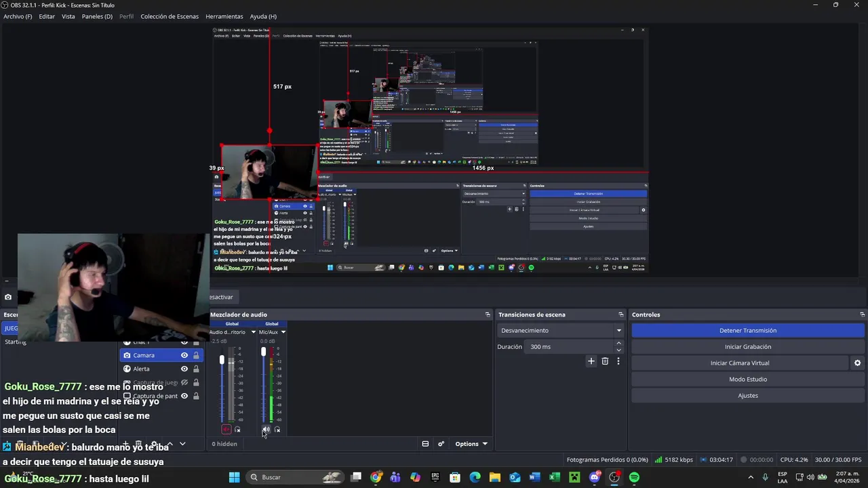Screen dimensions: 868x488
Task: Click Iniciar Grabación button
Action: (748, 346)
